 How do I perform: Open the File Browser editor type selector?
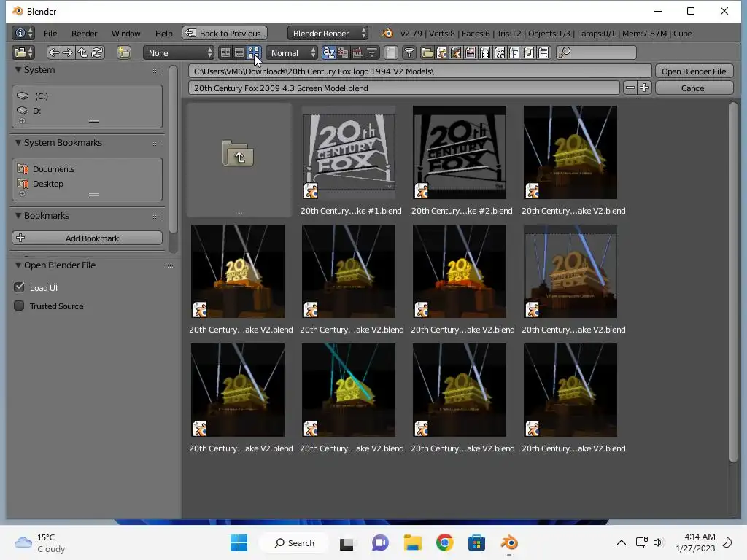tap(23, 52)
